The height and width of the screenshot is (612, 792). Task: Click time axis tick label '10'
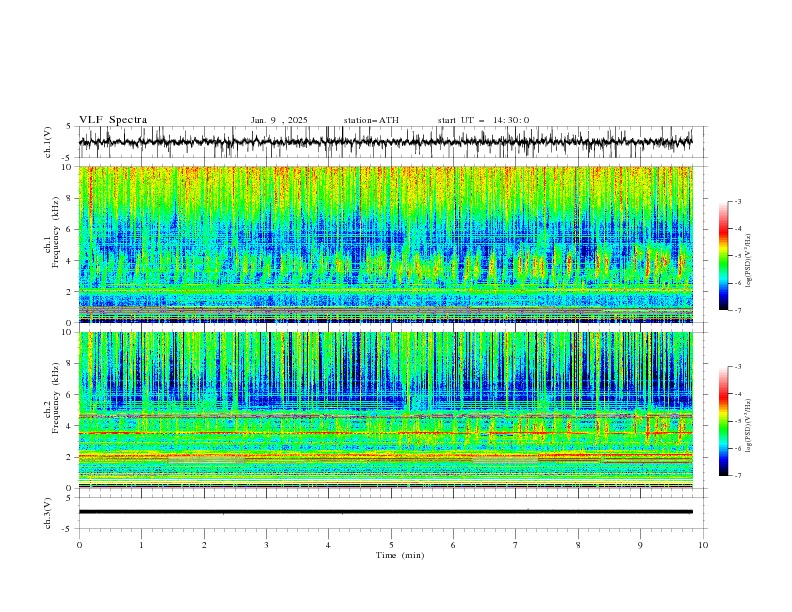703,545
